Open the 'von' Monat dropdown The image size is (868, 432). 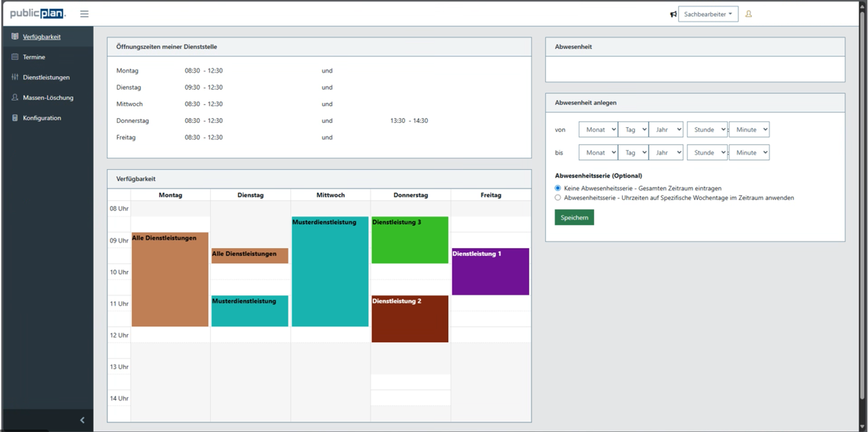(x=598, y=130)
